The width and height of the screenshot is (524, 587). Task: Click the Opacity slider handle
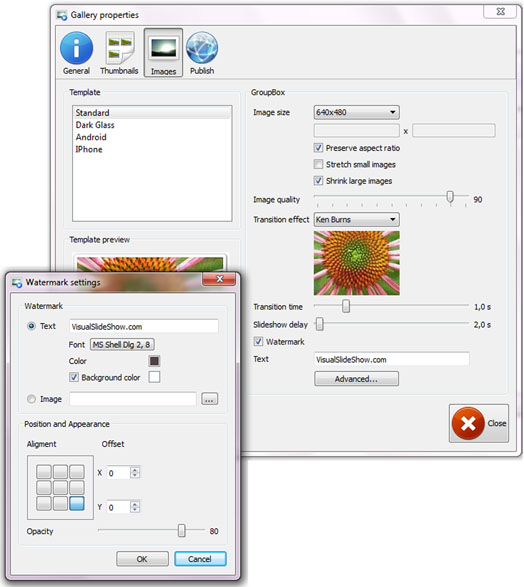(x=182, y=530)
